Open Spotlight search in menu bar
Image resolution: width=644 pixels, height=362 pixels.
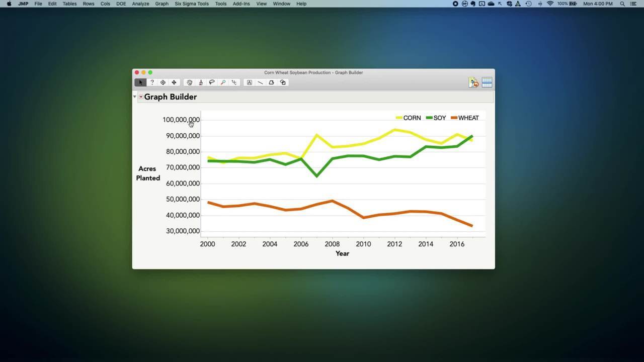622,4
